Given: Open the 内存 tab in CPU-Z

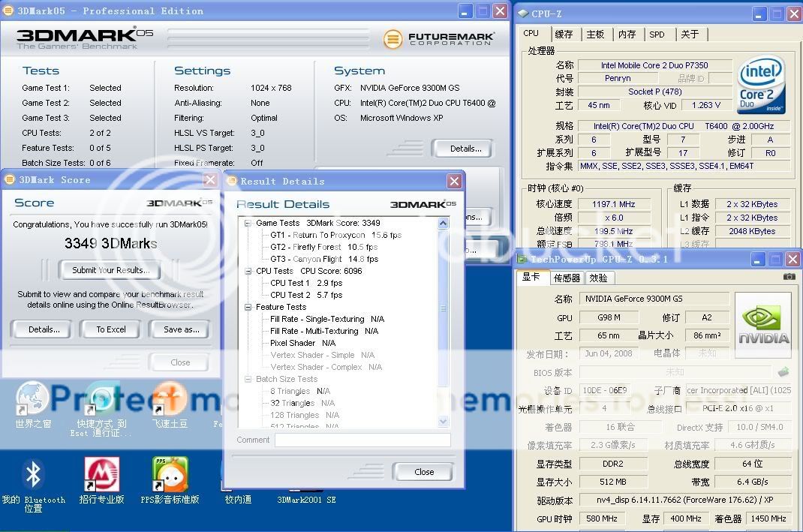Looking at the screenshot, I should coord(627,35).
